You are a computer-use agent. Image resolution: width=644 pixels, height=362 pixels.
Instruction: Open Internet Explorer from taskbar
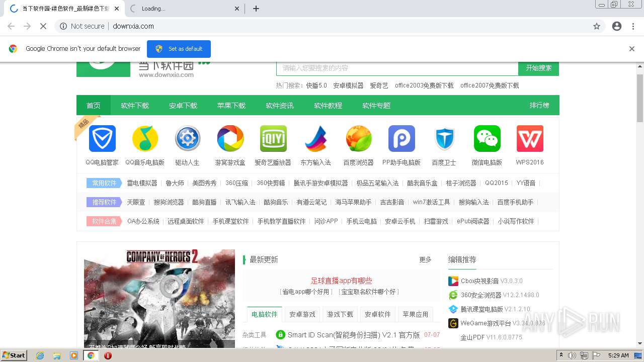[x=40, y=355]
